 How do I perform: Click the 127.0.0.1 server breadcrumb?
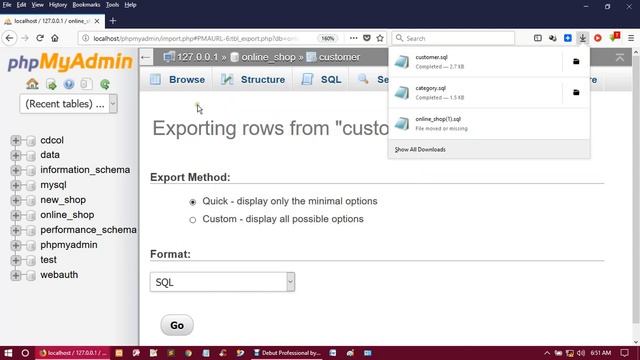pyautogui.click(x=198, y=57)
